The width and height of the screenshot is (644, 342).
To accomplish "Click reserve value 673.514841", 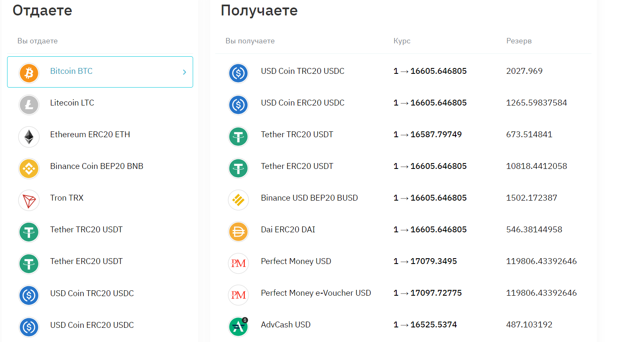I will [x=529, y=134].
